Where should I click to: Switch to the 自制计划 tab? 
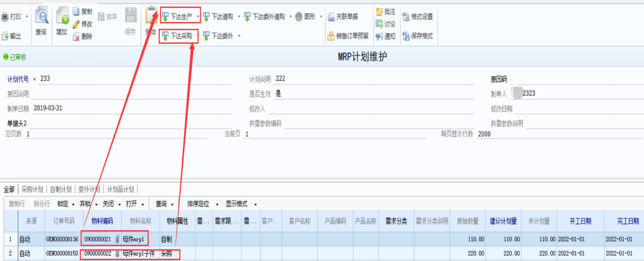(x=61, y=189)
